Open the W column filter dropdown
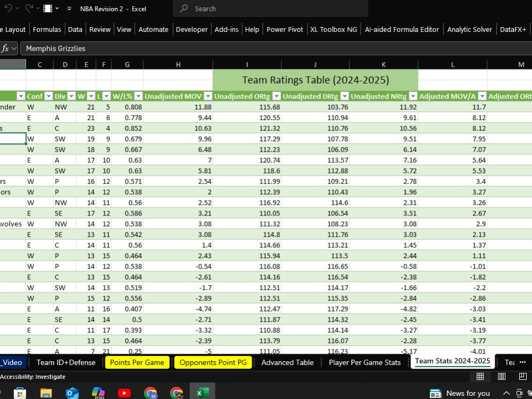532x399 pixels. (91, 96)
